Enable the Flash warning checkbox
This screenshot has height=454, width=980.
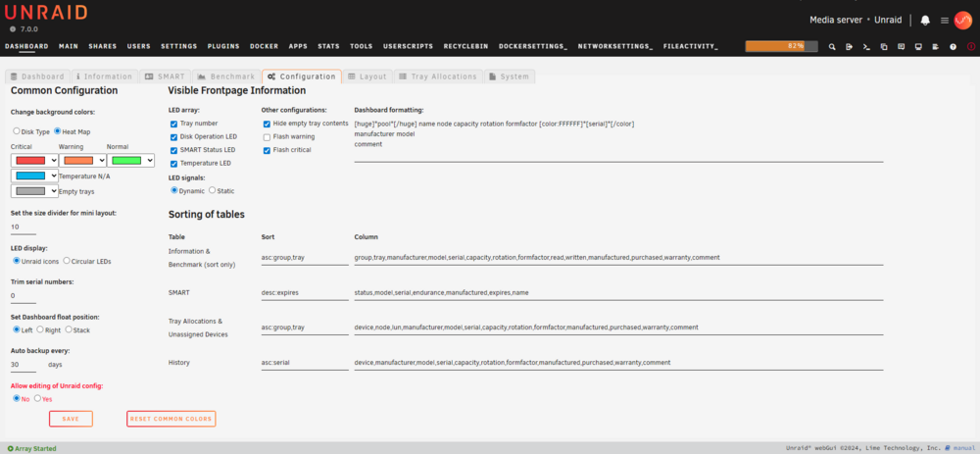click(x=267, y=137)
